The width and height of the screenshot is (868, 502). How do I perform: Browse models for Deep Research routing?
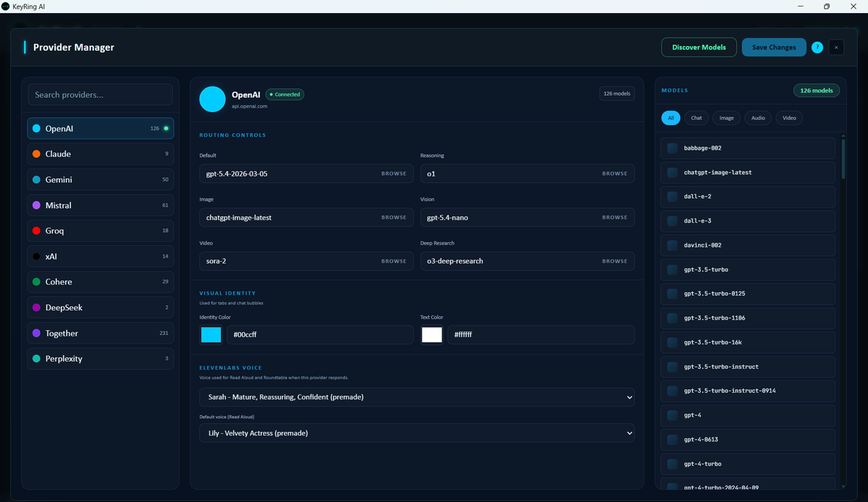coord(615,261)
